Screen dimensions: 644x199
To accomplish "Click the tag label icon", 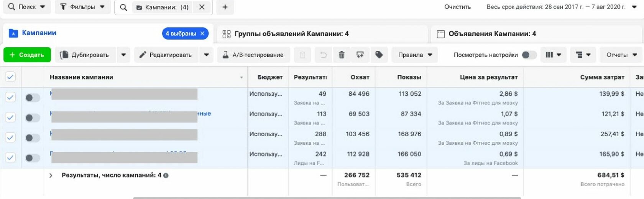I will pyautogui.click(x=379, y=55).
